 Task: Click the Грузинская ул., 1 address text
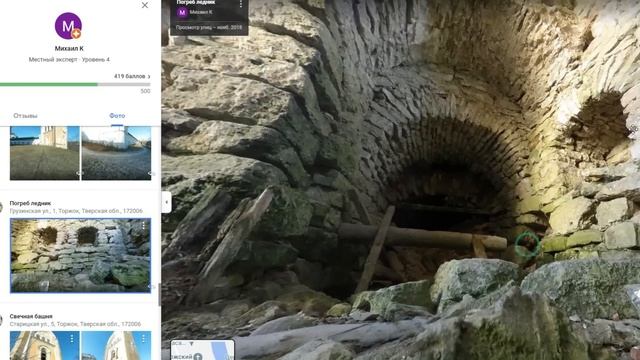coord(76,211)
